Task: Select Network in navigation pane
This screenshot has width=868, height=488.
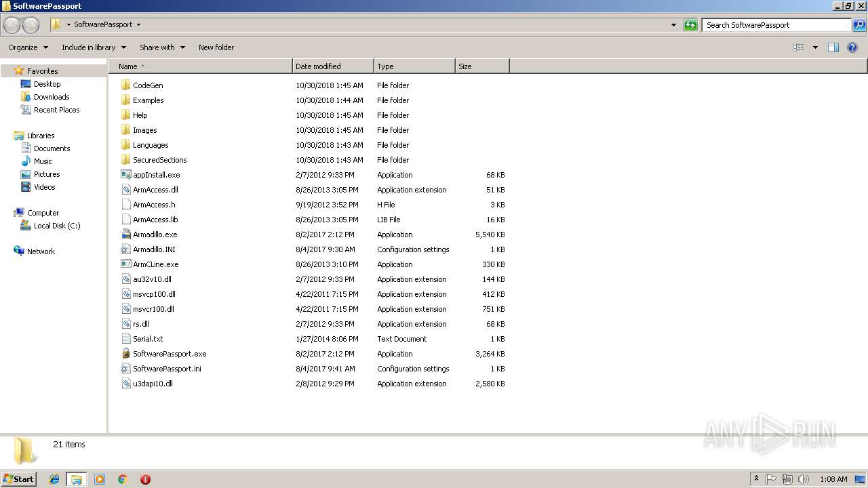Action: (x=41, y=251)
